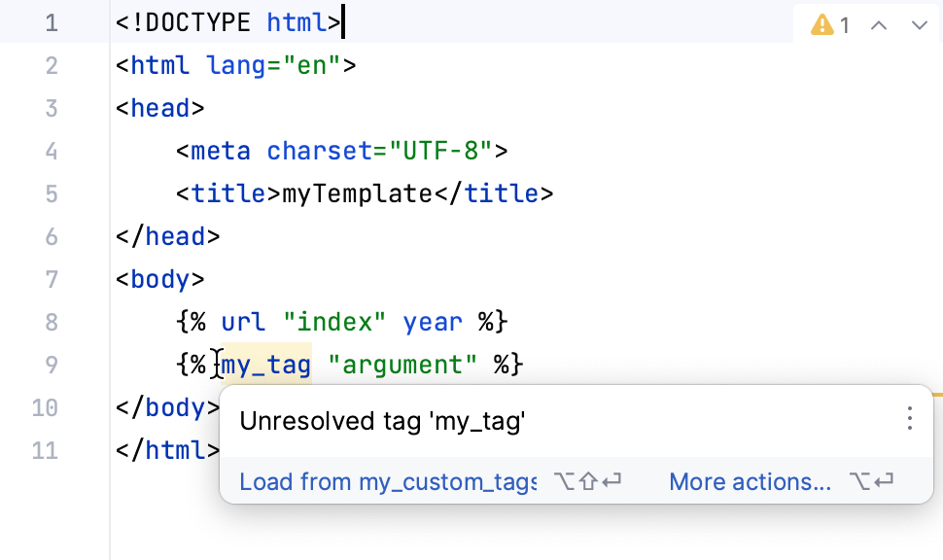Apply the 'Load from my_custom_tags' quick fix

(387, 481)
